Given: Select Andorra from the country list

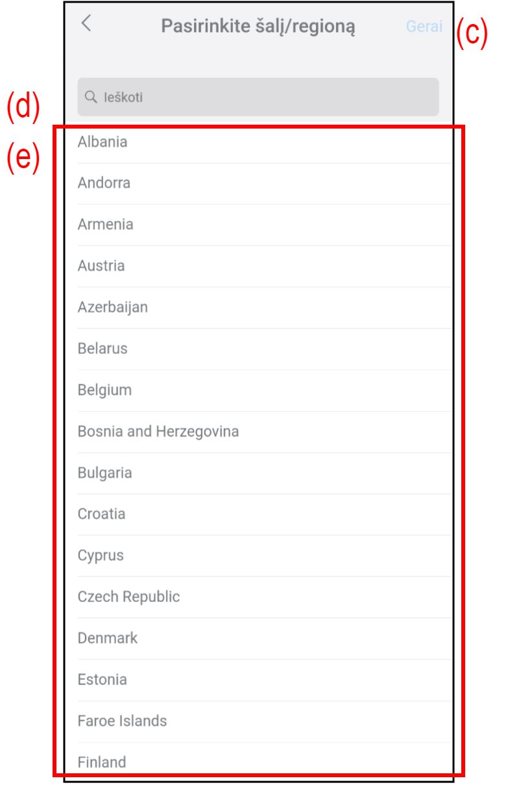Looking at the screenshot, I should (x=104, y=183).
